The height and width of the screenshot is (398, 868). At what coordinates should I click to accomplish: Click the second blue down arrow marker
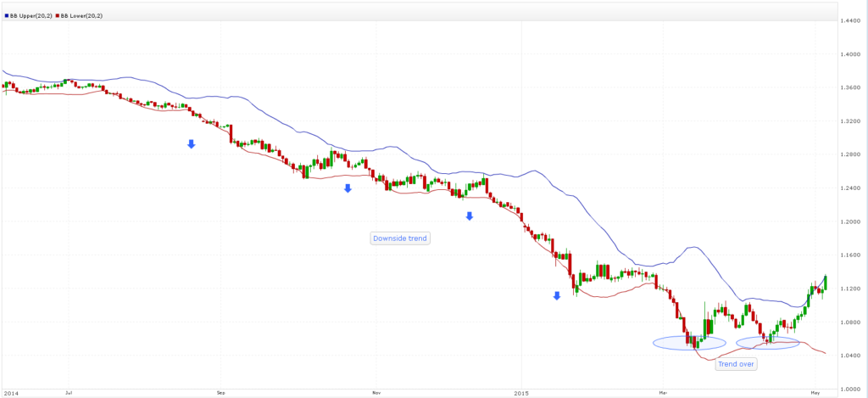point(348,188)
